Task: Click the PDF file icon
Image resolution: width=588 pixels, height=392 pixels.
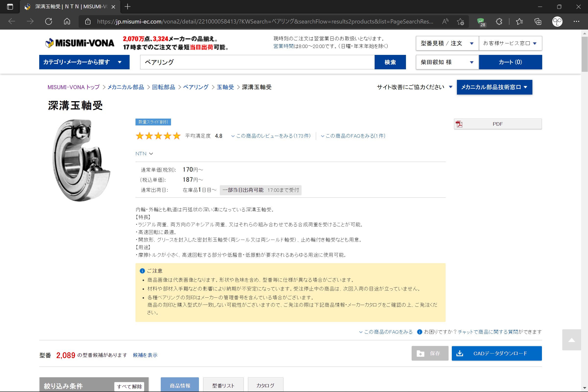Action: point(459,124)
